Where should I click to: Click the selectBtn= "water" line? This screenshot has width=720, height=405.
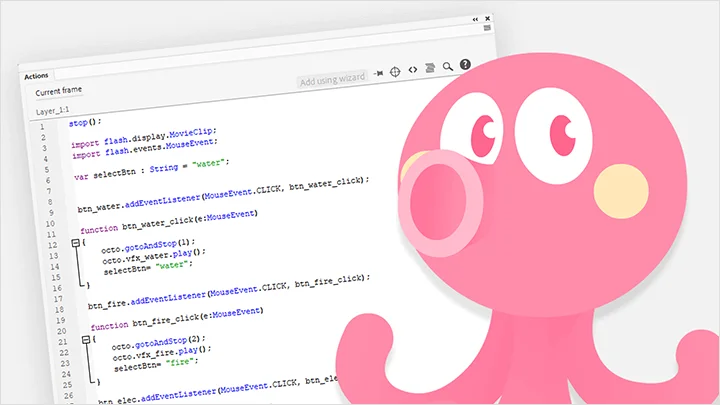(x=148, y=267)
